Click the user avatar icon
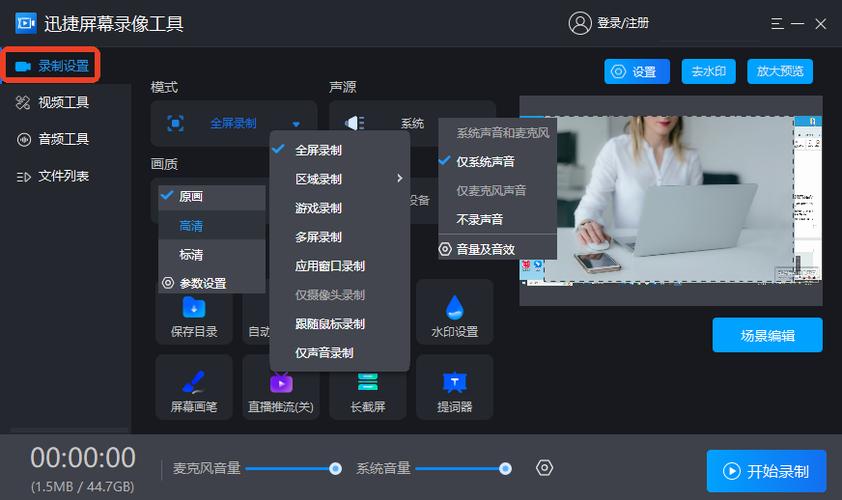This screenshot has width=842, height=500. (580, 23)
